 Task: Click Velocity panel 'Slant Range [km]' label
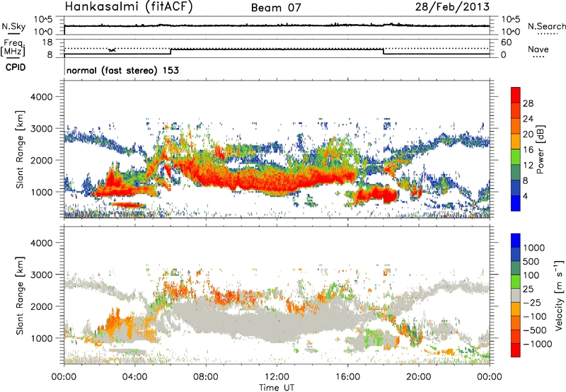20,295
